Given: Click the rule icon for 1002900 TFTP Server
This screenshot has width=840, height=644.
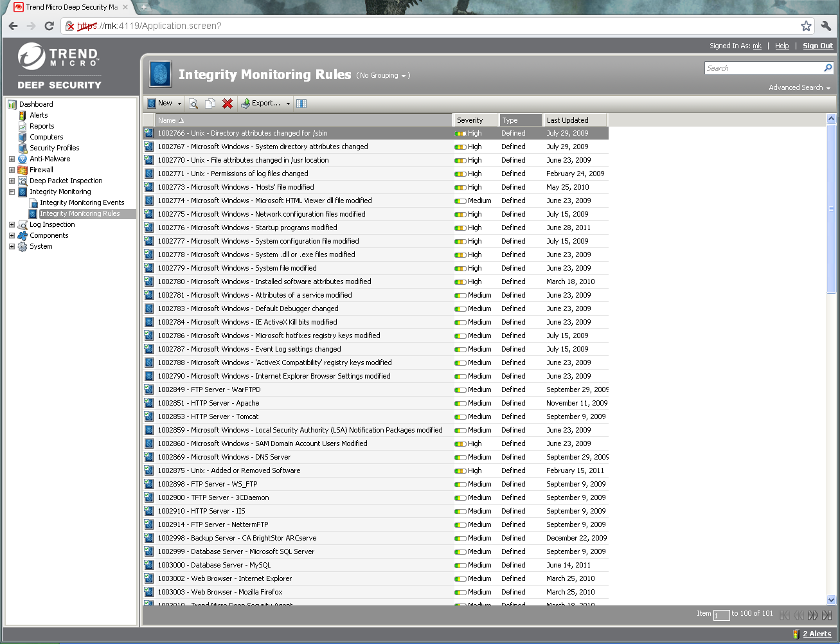Looking at the screenshot, I should (x=149, y=497).
